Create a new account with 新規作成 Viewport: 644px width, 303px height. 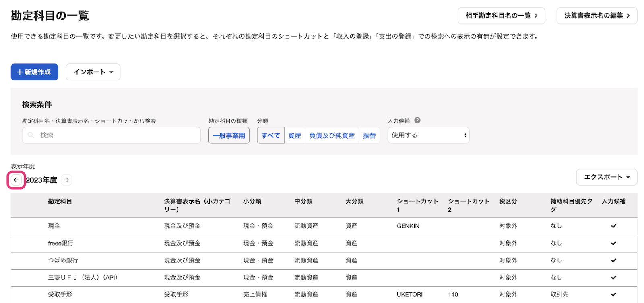click(x=35, y=72)
